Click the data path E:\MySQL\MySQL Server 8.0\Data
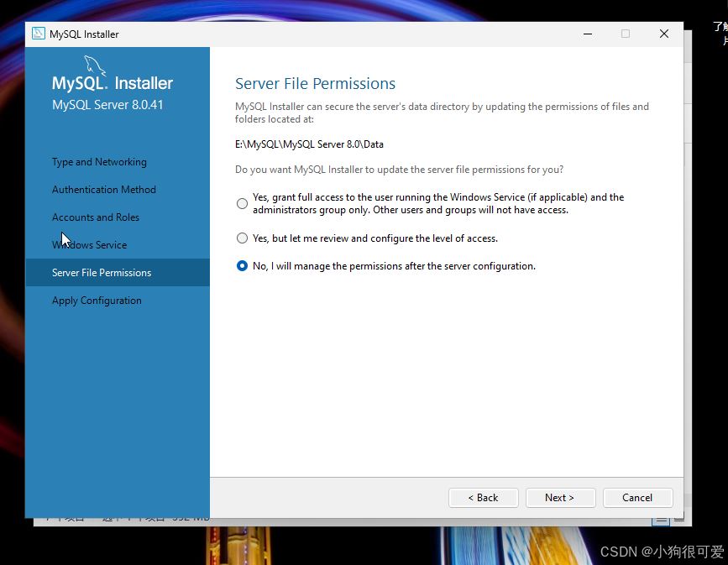 tap(309, 144)
